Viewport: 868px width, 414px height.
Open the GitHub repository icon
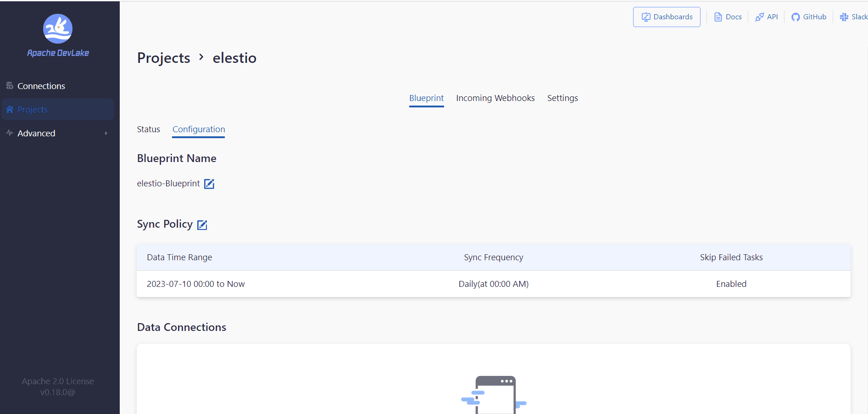[x=795, y=17]
